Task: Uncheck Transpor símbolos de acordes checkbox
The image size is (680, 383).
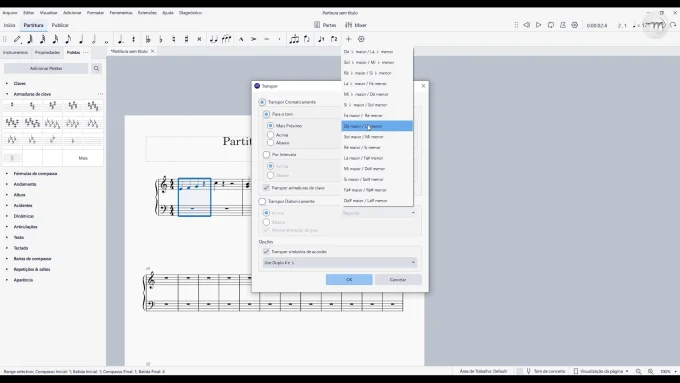Action: click(266, 252)
